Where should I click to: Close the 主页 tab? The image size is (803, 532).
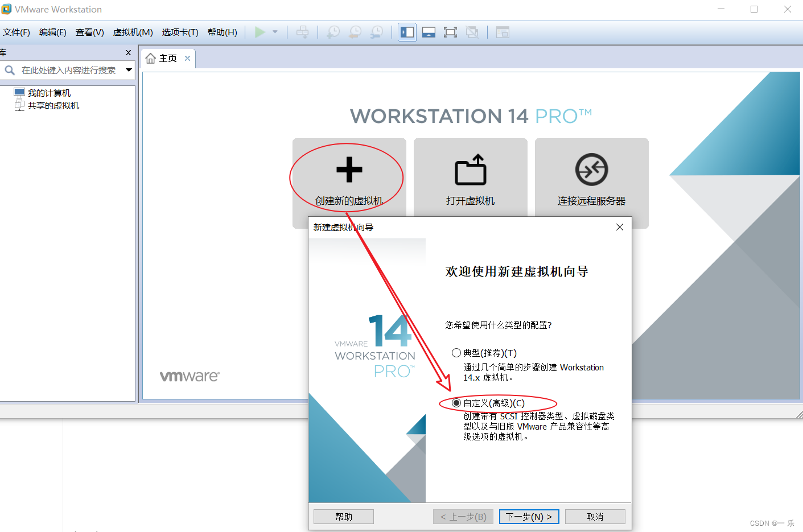coord(187,58)
